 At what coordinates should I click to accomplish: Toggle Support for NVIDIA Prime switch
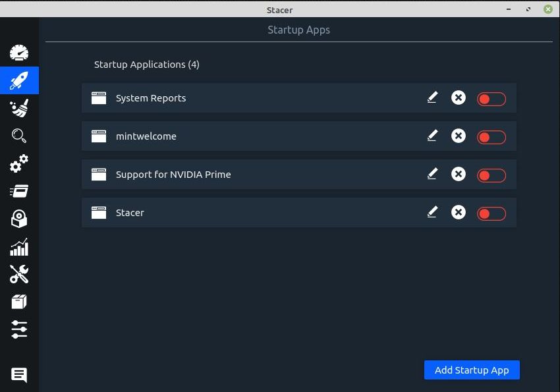[491, 175]
